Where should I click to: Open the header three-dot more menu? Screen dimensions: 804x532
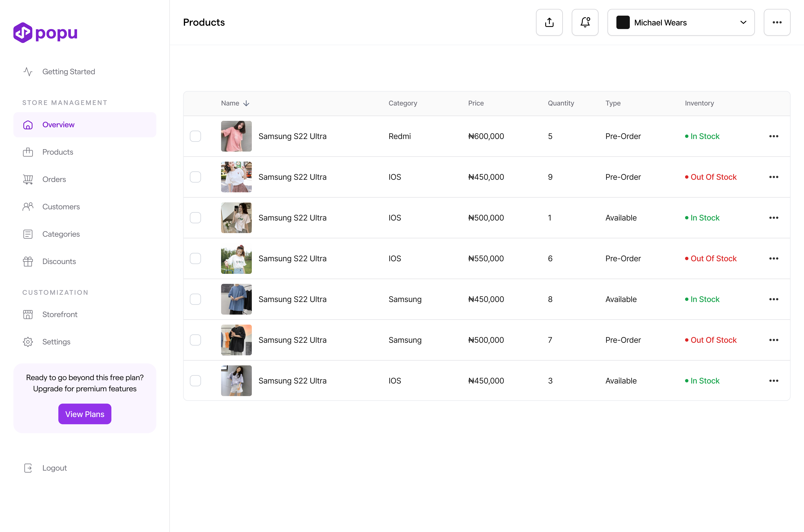click(777, 22)
